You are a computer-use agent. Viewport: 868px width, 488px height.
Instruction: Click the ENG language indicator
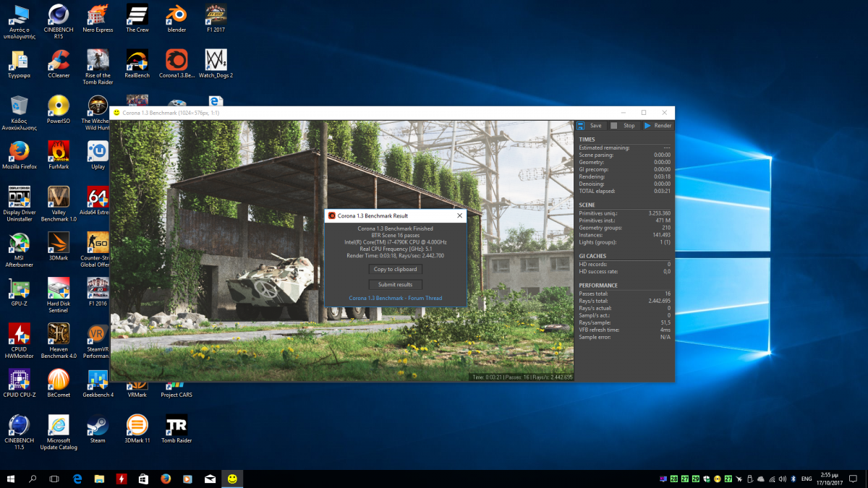click(807, 479)
